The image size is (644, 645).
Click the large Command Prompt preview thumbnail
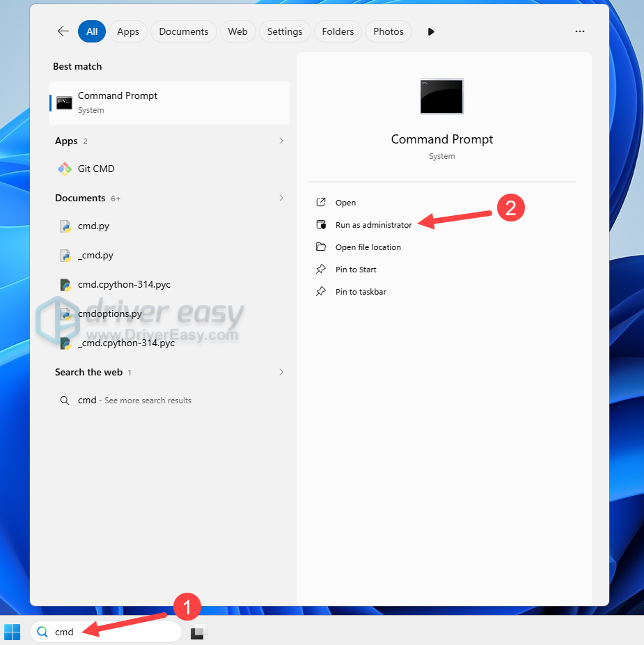coord(441,96)
